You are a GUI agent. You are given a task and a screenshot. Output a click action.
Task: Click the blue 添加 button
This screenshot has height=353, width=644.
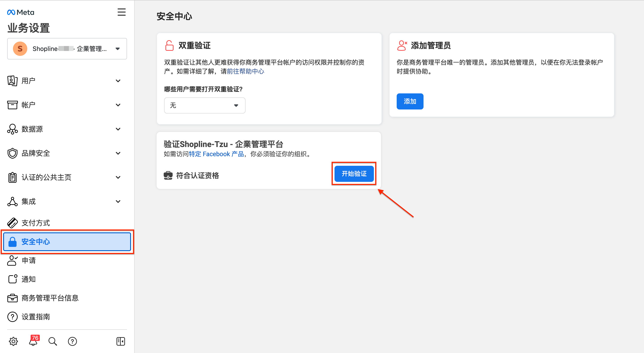410,101
